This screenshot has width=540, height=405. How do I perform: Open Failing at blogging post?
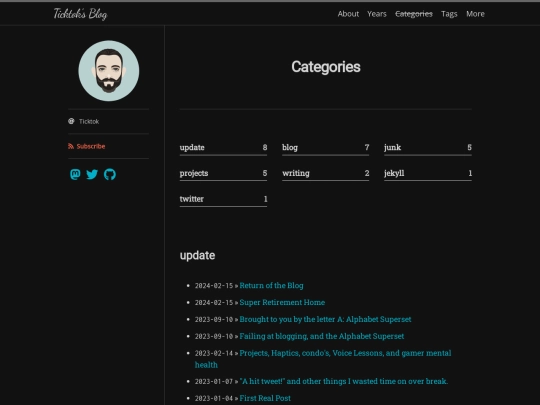(x=322, y=336)
